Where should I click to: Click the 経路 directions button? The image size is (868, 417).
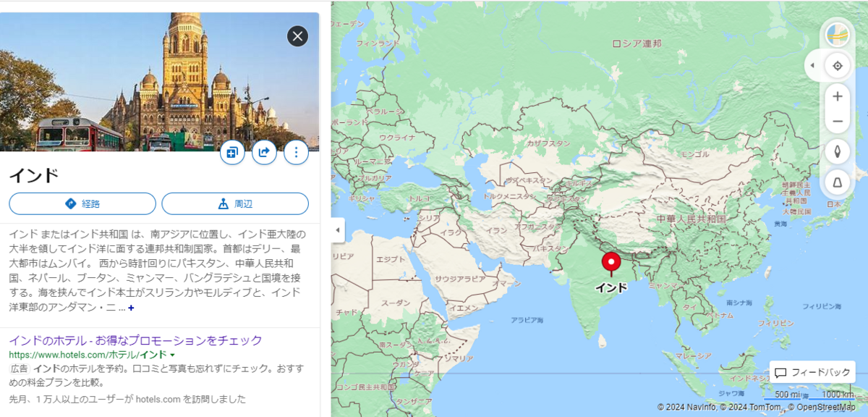(x=82, y=203)
